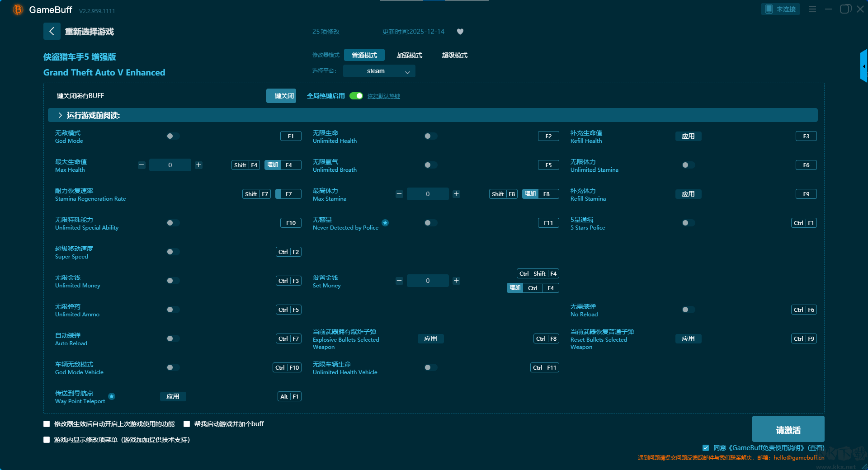The width and height of the screenshot is (868, 470).
Task: Click the 一键关闭 button
Action: click(281, 96)
